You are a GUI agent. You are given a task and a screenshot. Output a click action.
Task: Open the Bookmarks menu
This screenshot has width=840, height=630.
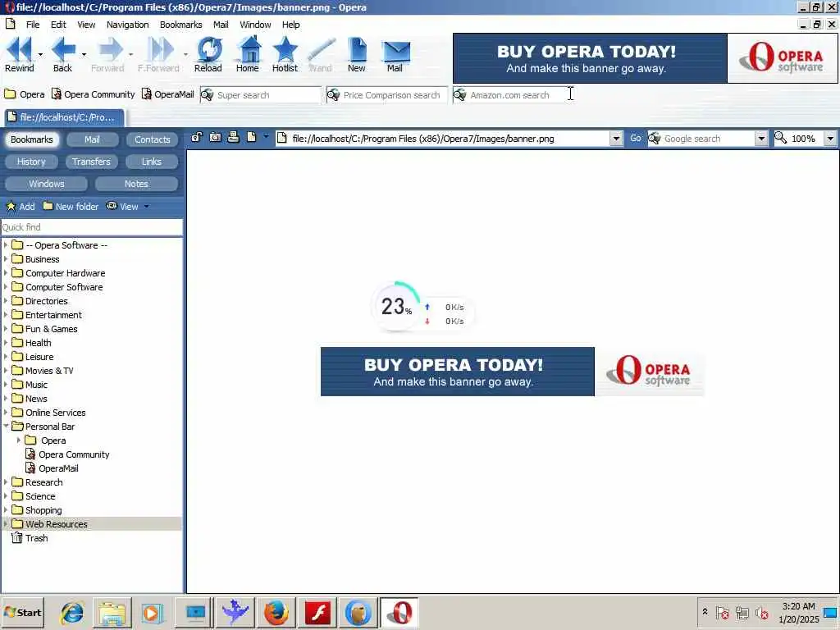point(181,25)
